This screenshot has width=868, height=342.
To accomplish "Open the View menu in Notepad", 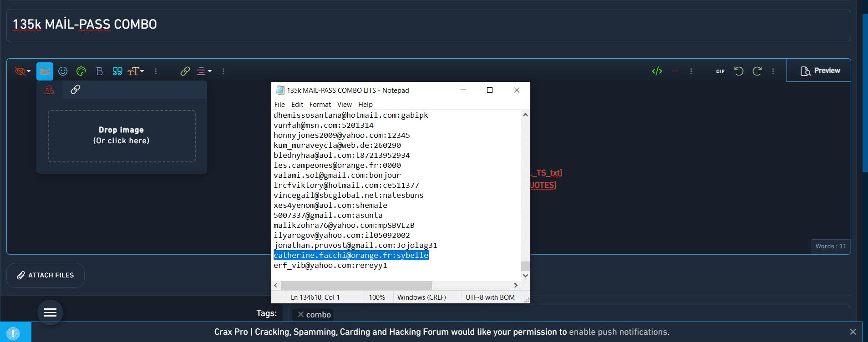I will (x=344, y=105).
